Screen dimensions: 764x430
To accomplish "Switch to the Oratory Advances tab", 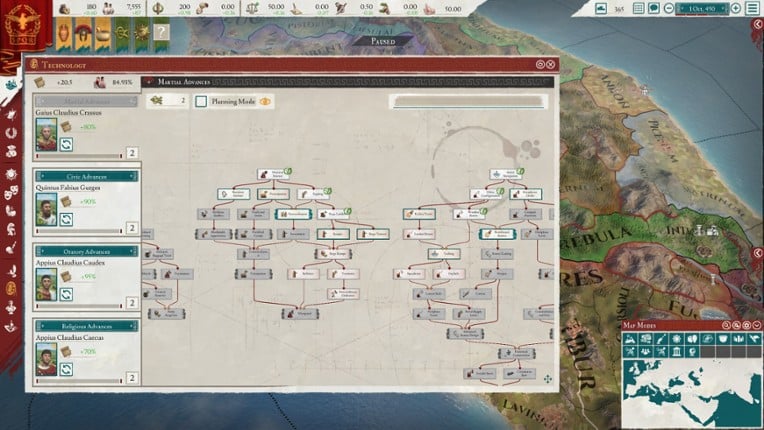I will click(x=86, y=251).
